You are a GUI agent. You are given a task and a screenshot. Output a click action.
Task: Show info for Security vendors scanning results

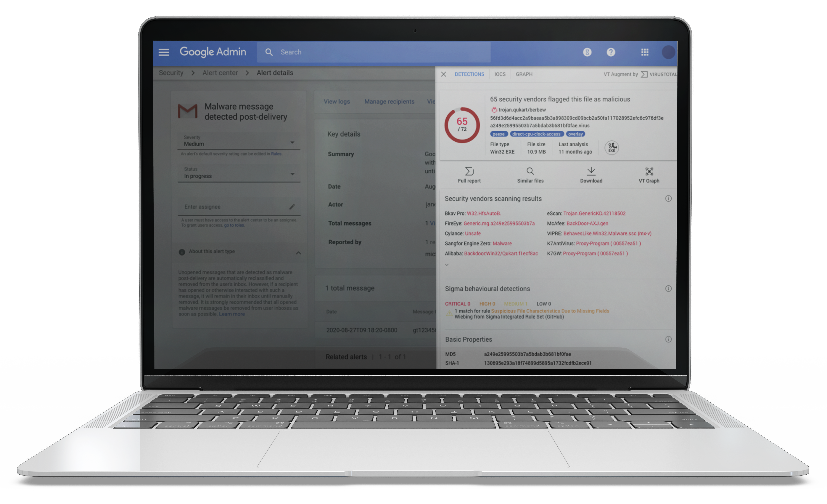point(668,198)
